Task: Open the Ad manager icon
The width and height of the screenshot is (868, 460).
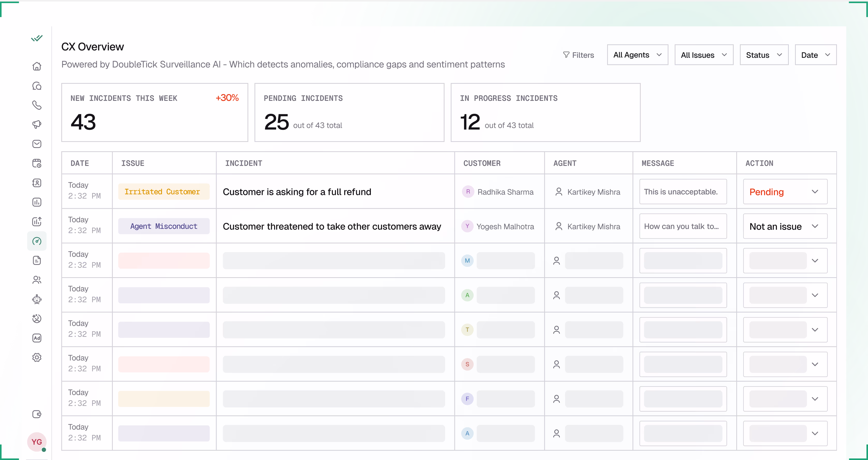Action: [x=37, y=338]
